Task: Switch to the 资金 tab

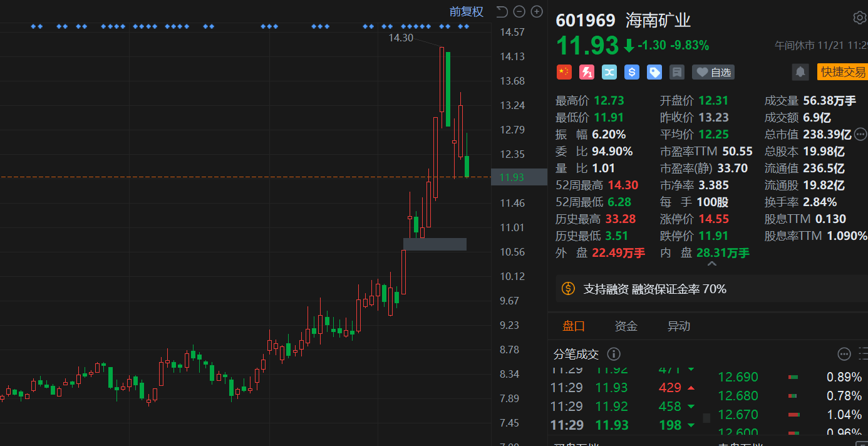Action: tap(626, 326)
